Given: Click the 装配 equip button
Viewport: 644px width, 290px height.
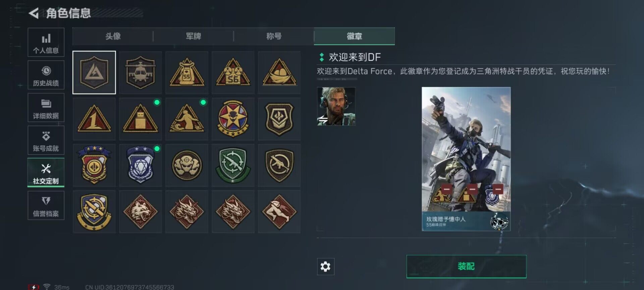Looking at the screenshot, I should click(x=466, y=267).
